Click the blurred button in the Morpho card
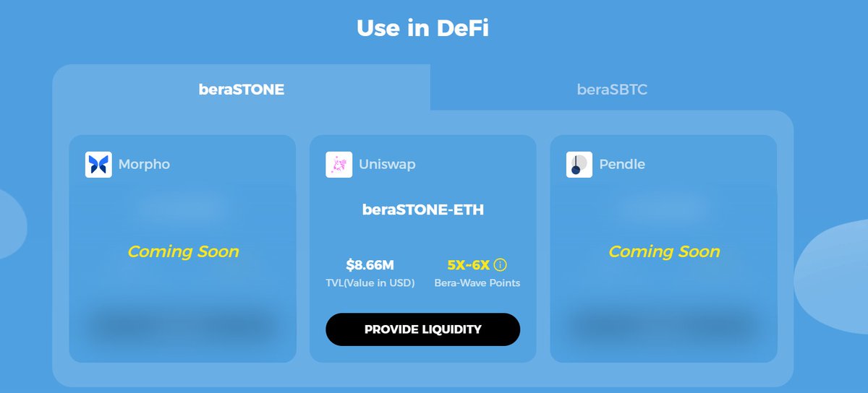Viewport: 868px width, 393px height. [x=182, y=327]
